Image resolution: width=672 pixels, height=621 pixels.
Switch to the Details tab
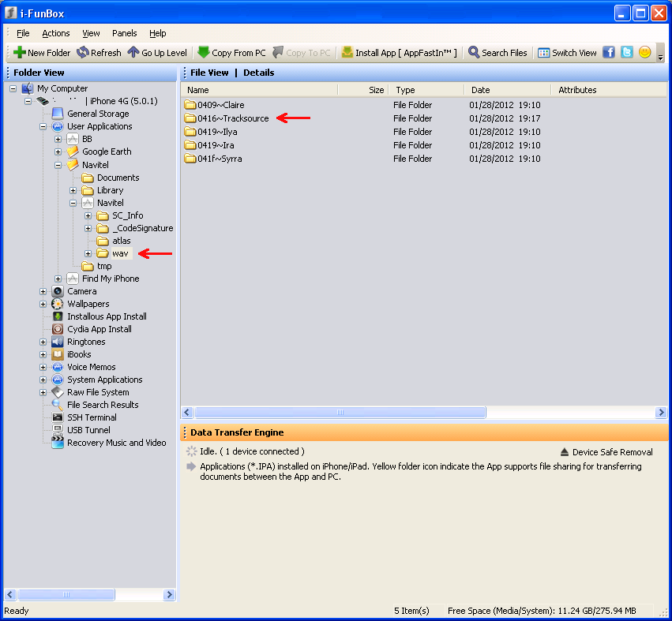(258, 73)
